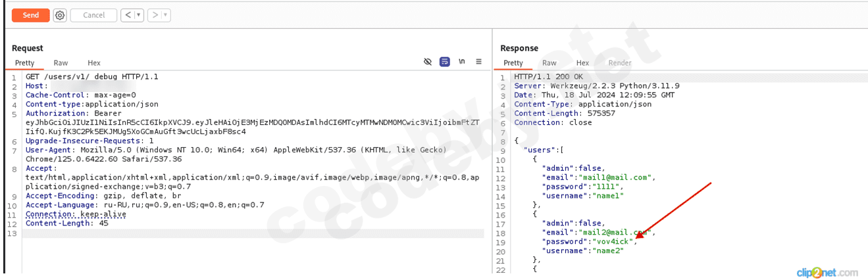Click the Server: Werkzeug/2.2.3 response line
Viewport: 868px width, 280px height.
click(x=597, y=86)
